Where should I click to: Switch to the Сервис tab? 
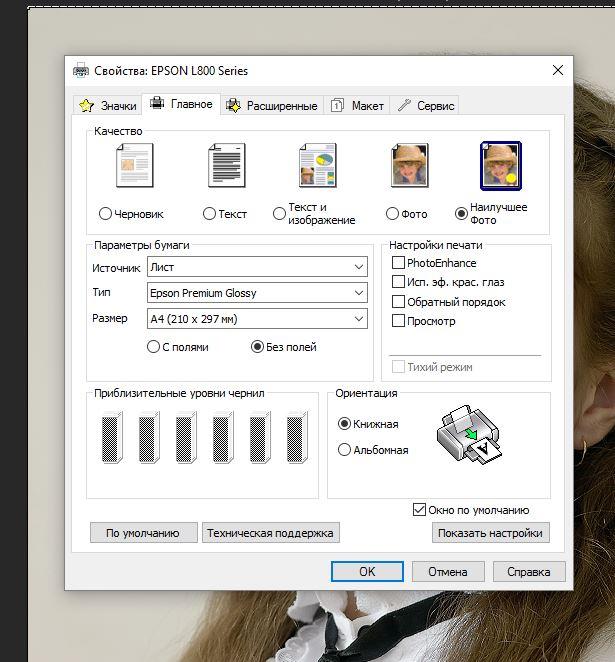coord(425,106)
